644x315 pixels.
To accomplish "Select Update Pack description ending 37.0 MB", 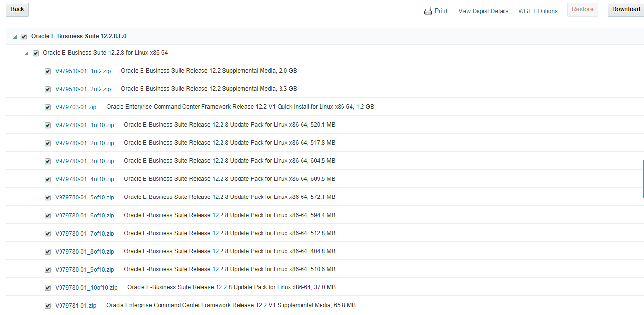I will 231,287.
